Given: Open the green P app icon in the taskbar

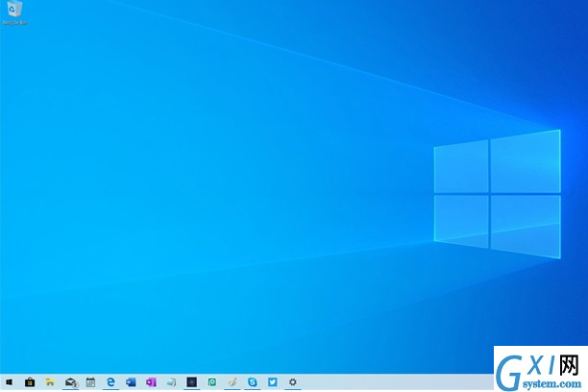Looking at the screenshot, I should point(212,382).
